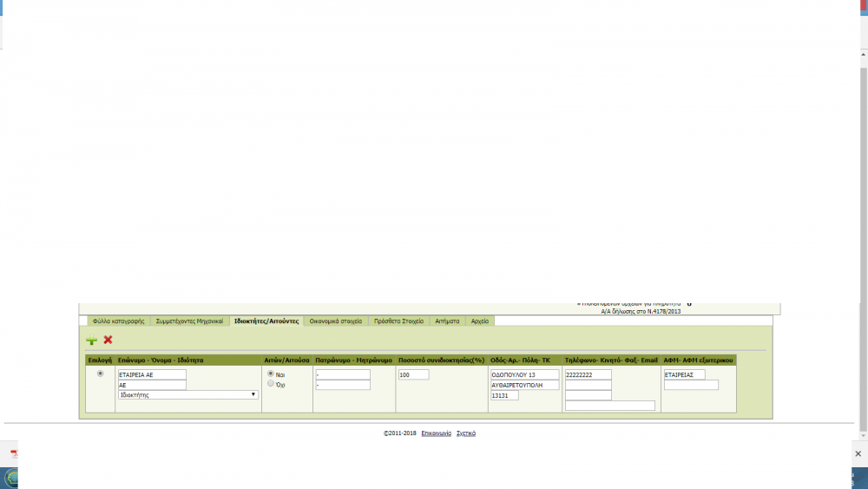The image size is (868, 489).
Task: Click the Επικοινωνία footer link
Action: click(436, 433)
